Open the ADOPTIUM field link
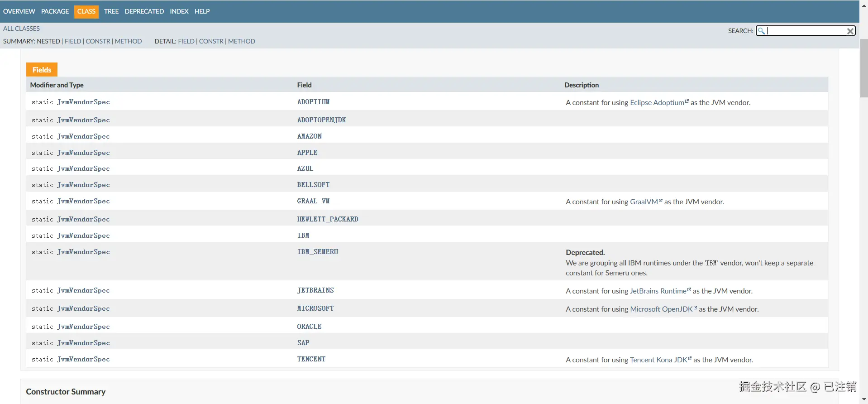Screen dimensions: 868x404 (x=313, y=102)
